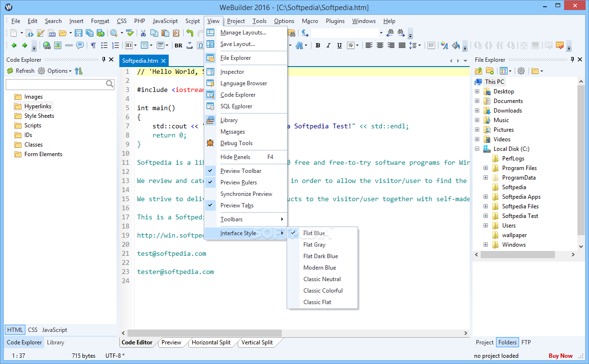Select the FTP tab in File Explorer
This screenshot has height=364, width=589.
pyautogui.click(x=526, y=342)
